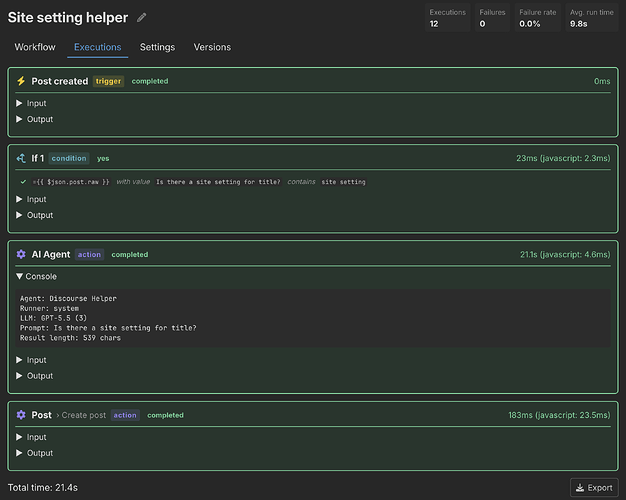
Task: Expand Input under If 1 condition
Action: (31, 199)
